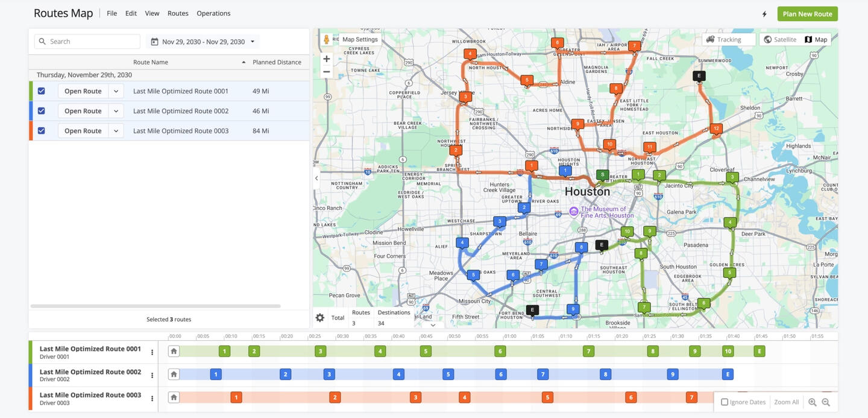Click home icon on Route 0001 timeline
This screenshot has height=418, width=868.
click(174, 351)
